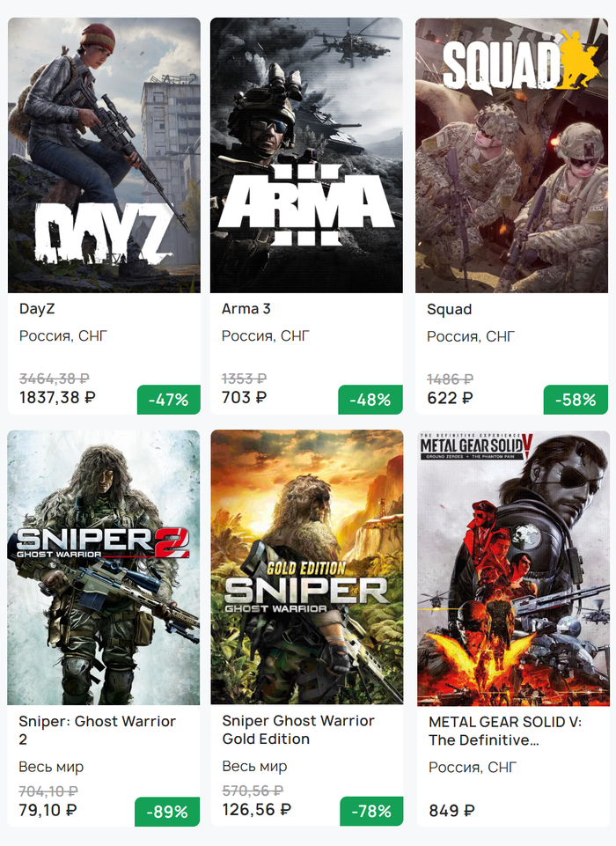
Task: Click the -89% discount badge
Action: 168,812
